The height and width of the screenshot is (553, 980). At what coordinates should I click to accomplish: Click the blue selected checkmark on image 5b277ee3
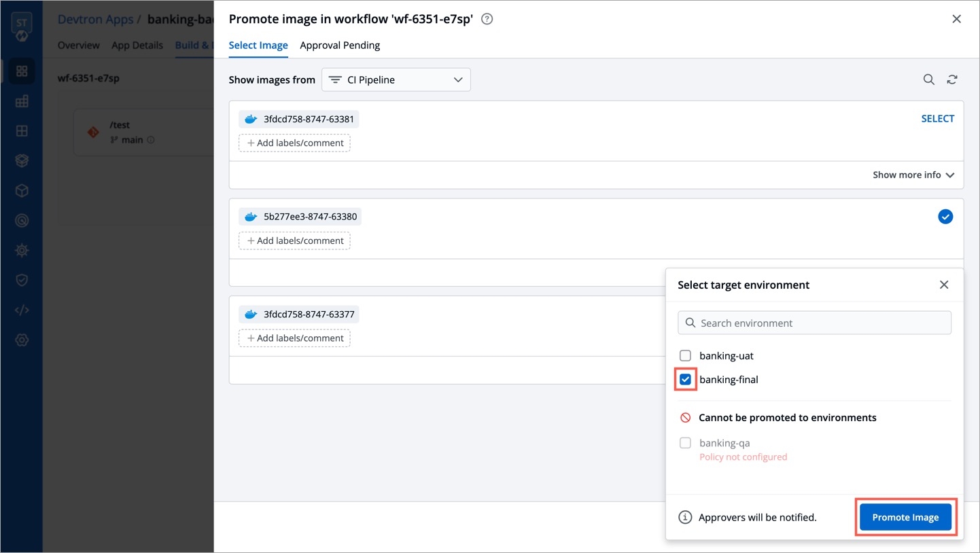[945, 217]
